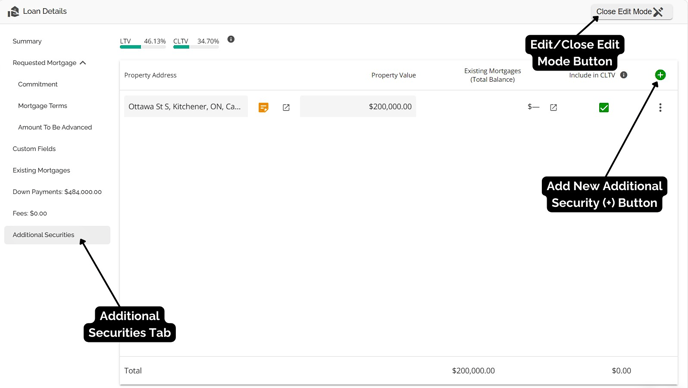Click info icon beside Include in CLTV
This screenshot has width=688, height=388.
[624, 75]
